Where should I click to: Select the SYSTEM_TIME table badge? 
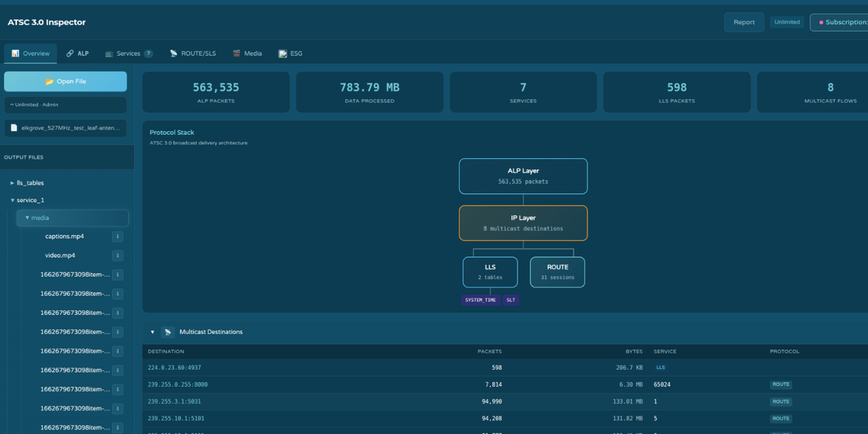pos(480,300)
